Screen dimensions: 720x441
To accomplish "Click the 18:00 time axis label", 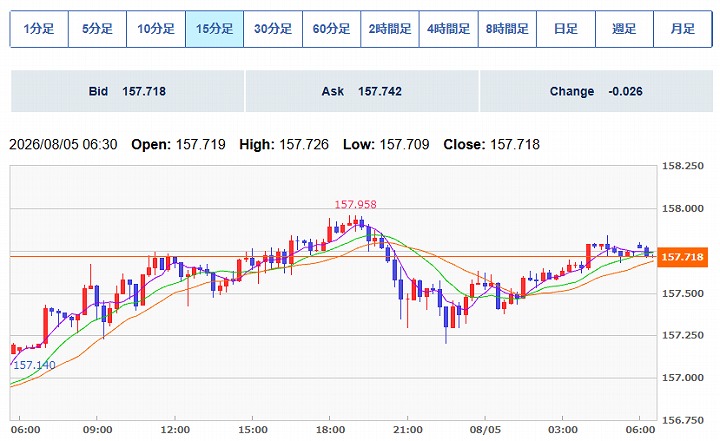I will [330, 430].
